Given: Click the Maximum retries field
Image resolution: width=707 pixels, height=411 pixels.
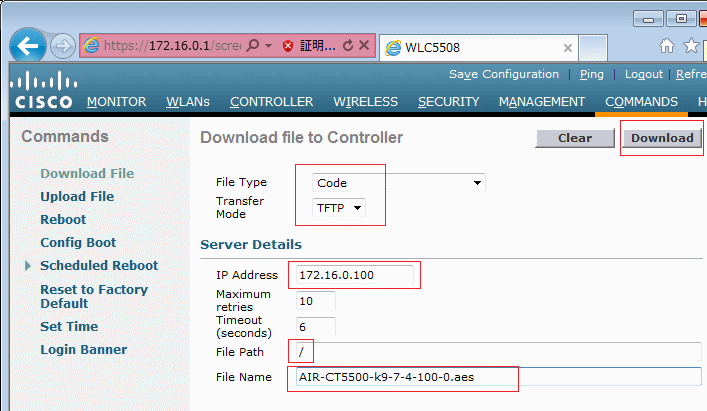Looking at the screenshot, I should coord(316,301).
